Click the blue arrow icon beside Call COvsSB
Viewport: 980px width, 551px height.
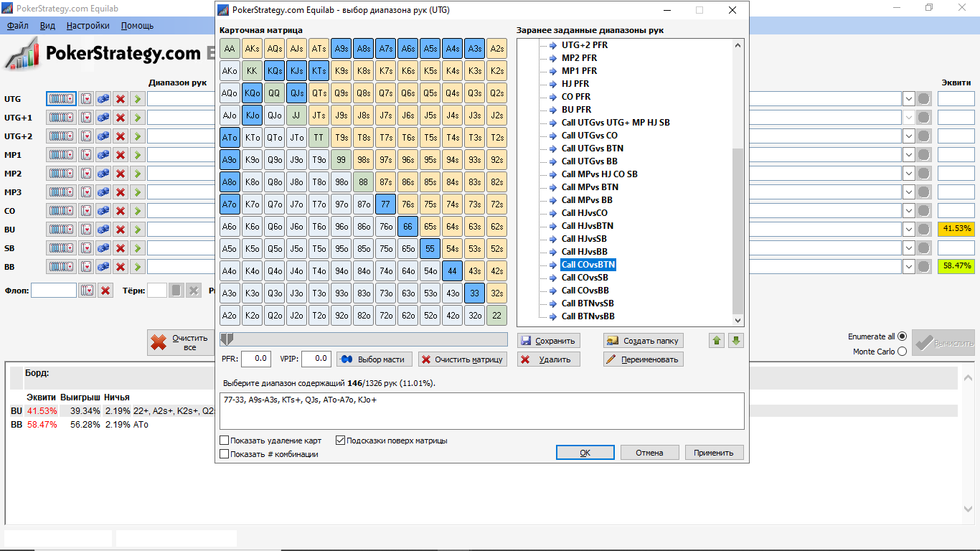tap(552, 278)
